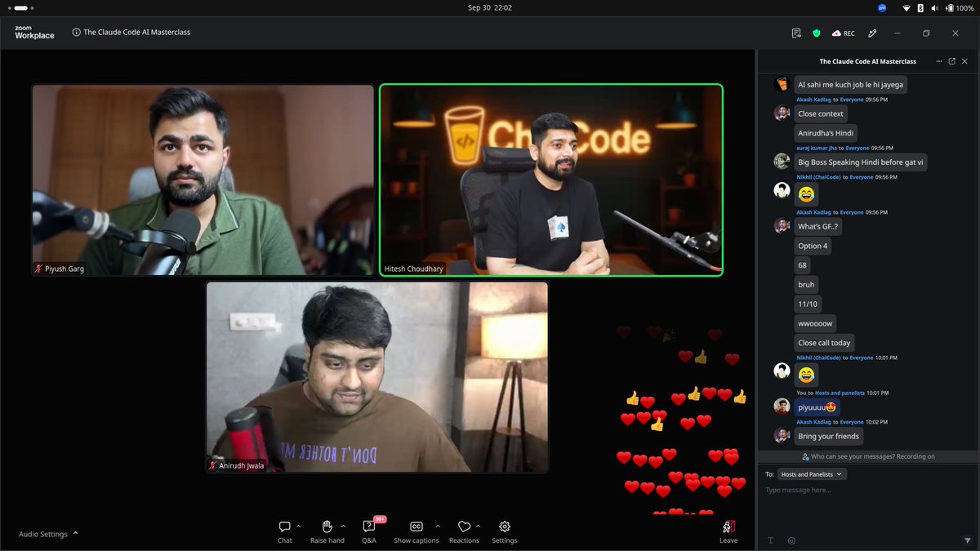This screenshot has height=551, width=980.
Task: Expand Audio Settings caret
Action: (76, 533)
